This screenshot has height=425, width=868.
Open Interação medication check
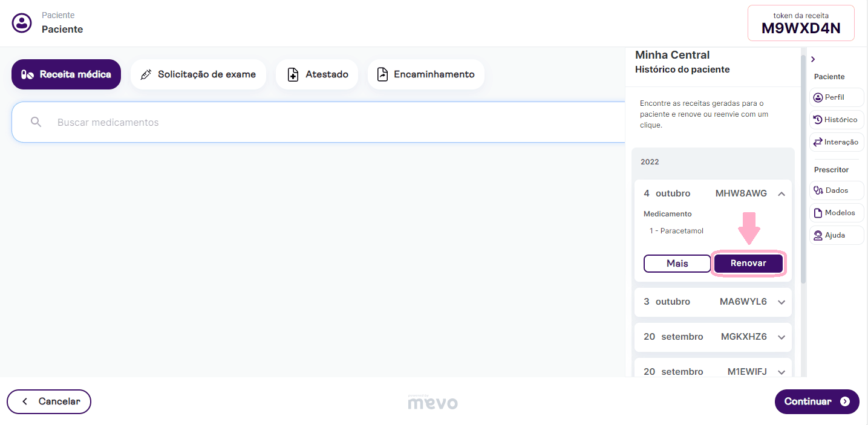(836, 142)
